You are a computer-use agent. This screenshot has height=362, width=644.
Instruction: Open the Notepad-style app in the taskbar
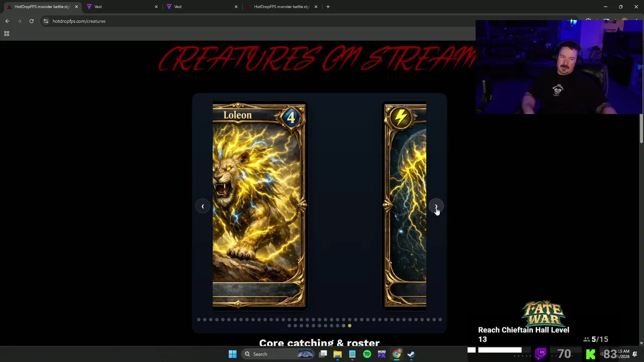tap(352, 354)
